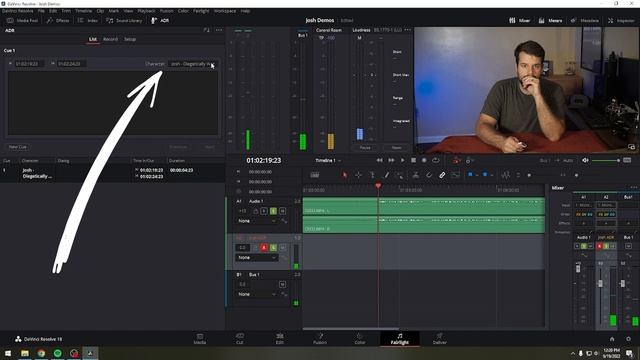This screenshot has height=360, width=640.
Task: Click the Josh ADR fader in Mixer
Action: coord(600,283)
